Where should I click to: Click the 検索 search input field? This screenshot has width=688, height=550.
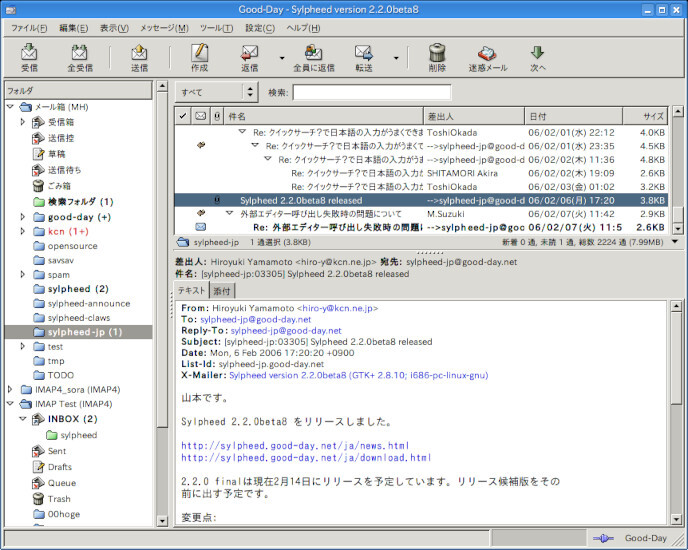click(x=371, y=93)
